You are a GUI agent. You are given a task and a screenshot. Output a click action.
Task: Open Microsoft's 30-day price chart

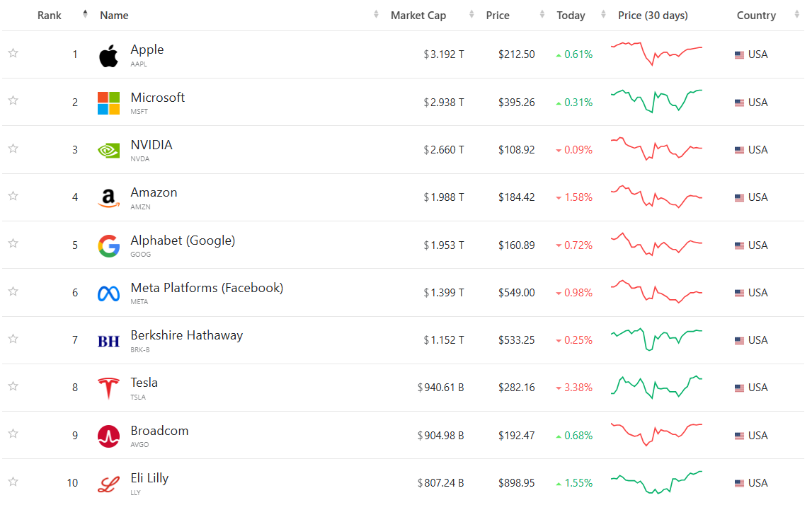[657, 101]
